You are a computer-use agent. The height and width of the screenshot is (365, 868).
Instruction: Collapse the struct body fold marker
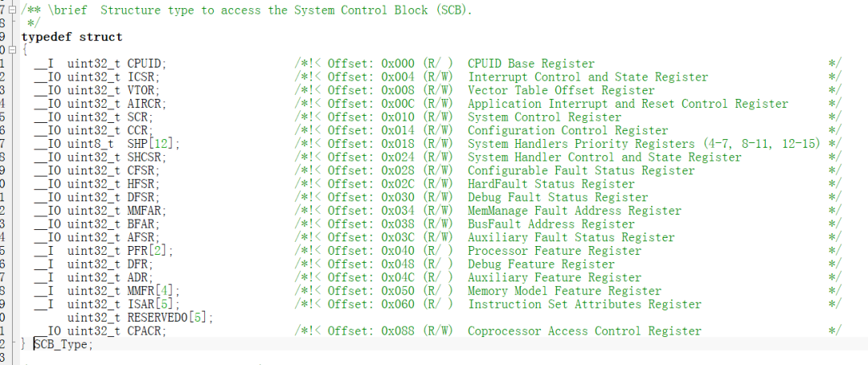pos(10,50)
